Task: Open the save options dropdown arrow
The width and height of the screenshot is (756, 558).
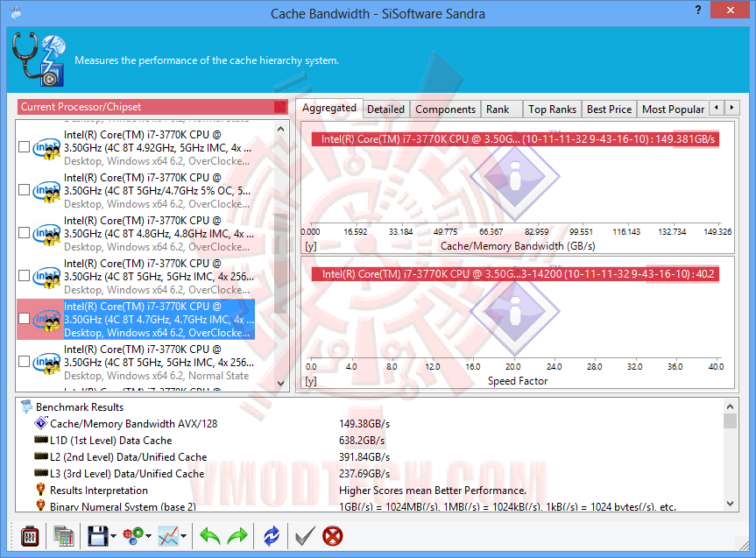Action: (x=113, y=536)
